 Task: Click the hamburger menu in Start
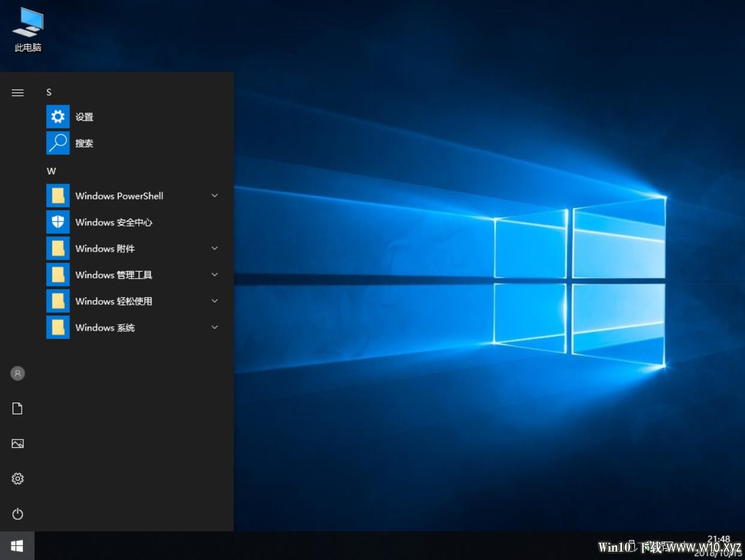pyautogui.click(x=17, y=92)
